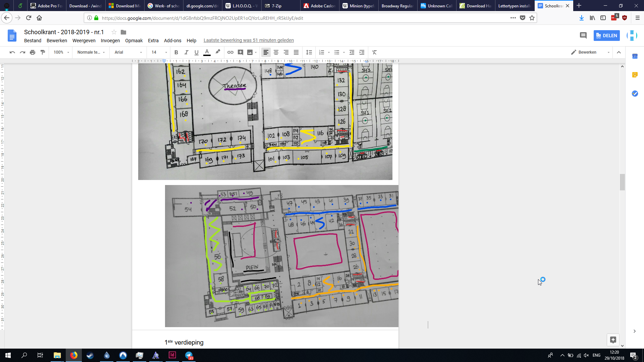This screenshot has height=362, width=644.
Task: Open Firefox from the Windows taskbar
Action: tap(74, 355)
